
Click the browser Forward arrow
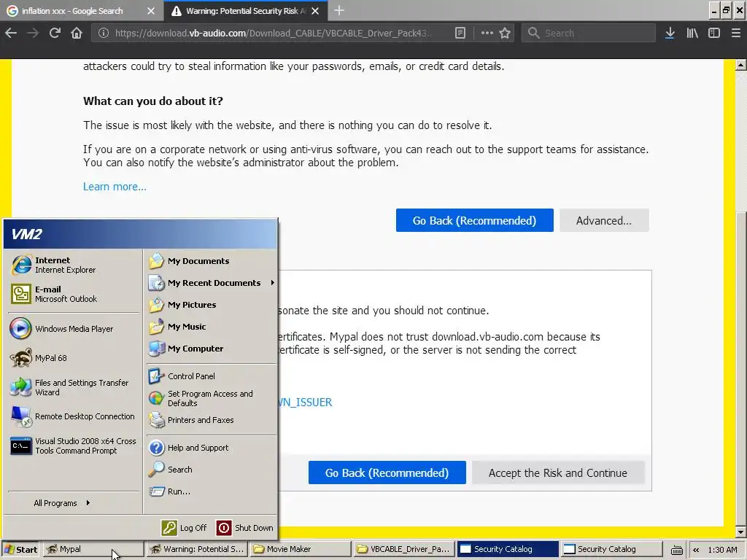(x=32, y=33)
